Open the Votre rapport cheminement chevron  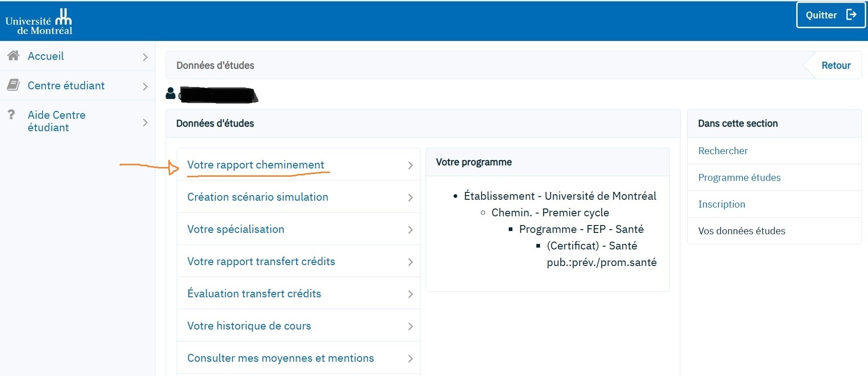click(x=410, y=165)
